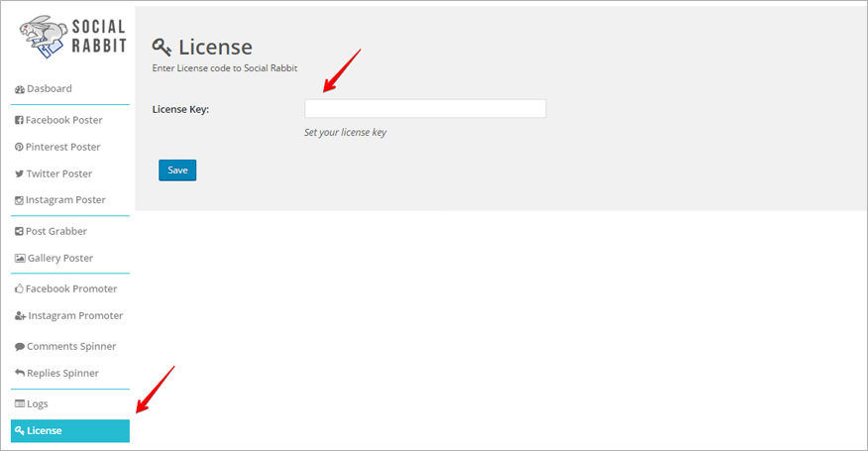Select Facebook Promoter in sidebar

(69, 288)
